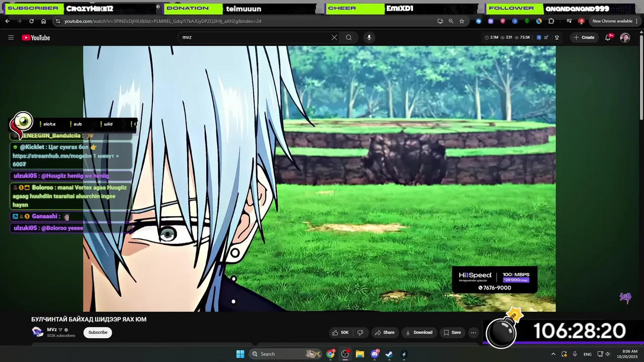Install app icon in address bar
This screenshot has height=362, width=644.
pos(440,21)
